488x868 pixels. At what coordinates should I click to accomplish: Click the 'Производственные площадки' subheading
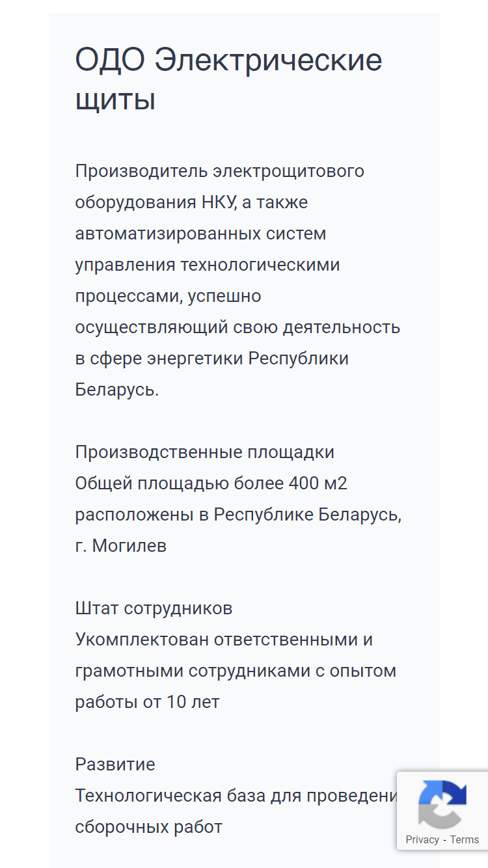(x=205, y=452)
